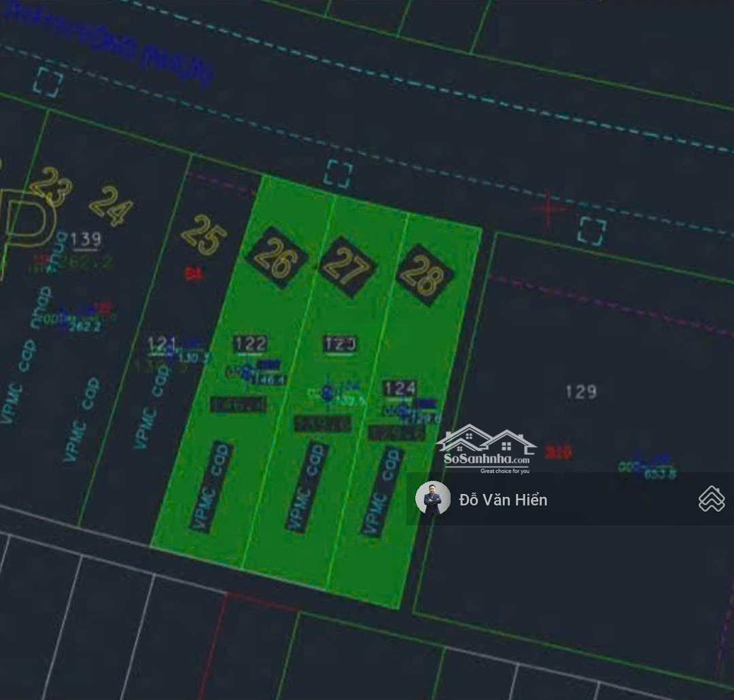The image size is (734, 700).
Task: Click the stacked-roof brand icon beside the name
Action: pos(711,499)
